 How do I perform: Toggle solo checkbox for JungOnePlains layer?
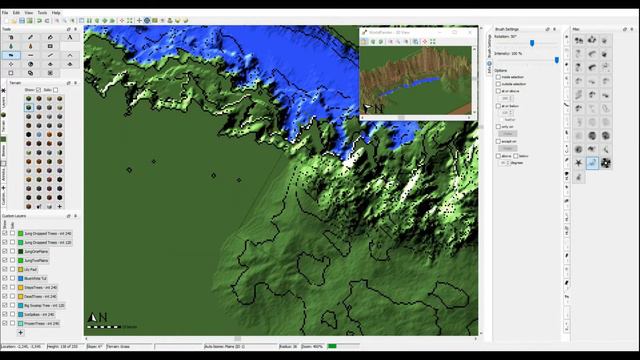pos(12,251)
